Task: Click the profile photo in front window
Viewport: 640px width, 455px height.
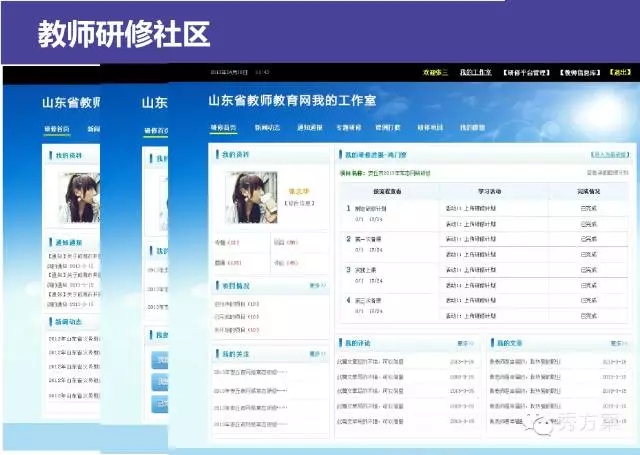Action: pyautogui.click(x=251, y=198)
